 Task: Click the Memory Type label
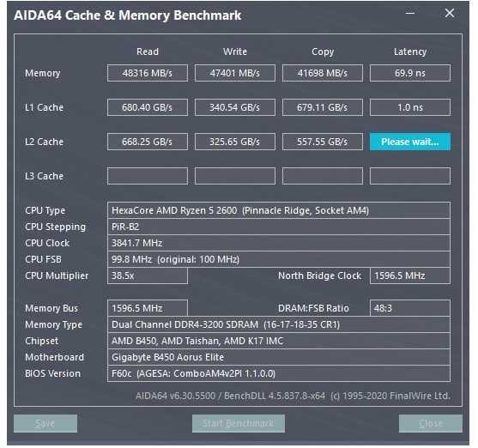point(54,324)
